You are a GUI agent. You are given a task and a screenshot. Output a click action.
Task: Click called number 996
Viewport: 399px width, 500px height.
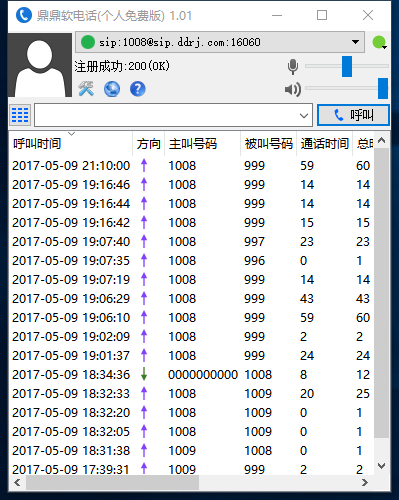coord(254,261)
